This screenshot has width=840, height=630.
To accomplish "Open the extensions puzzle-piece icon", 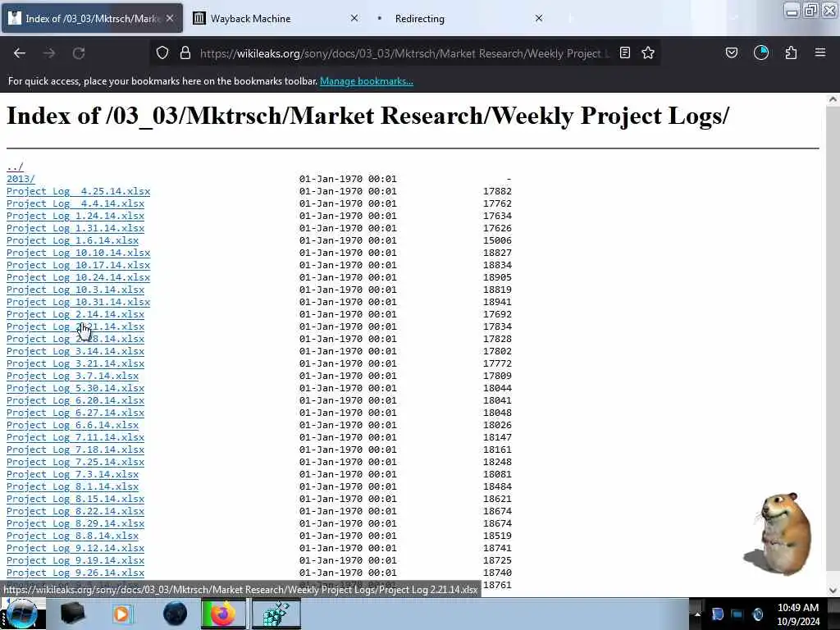I will pyautogui.click(x=792, y=53).
